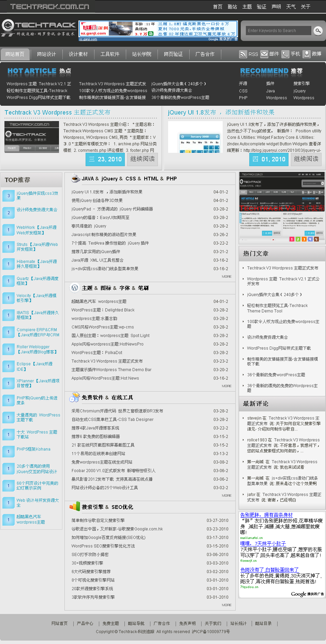Focus the Enter Keywords to Search field
Image resolution: width=326 pixels, height=644 pixels.
(x=278, y=31)
